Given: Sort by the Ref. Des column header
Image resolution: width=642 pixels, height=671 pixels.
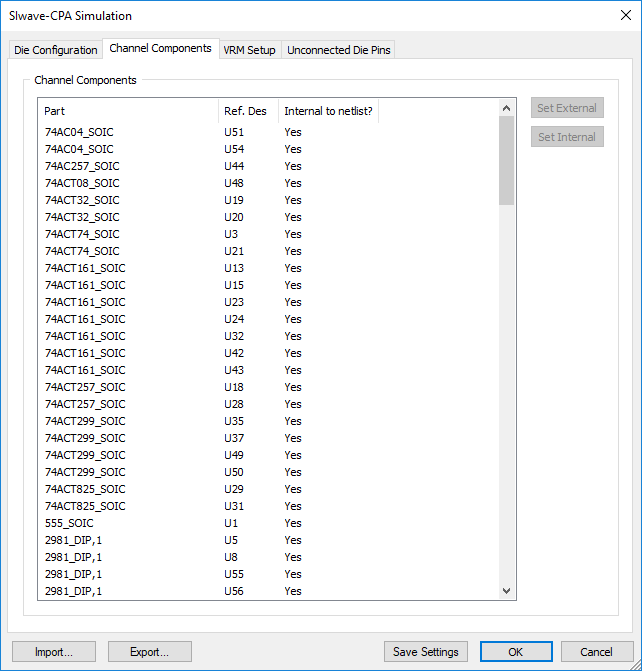Looking at the screenshot, I should point(248,111).
